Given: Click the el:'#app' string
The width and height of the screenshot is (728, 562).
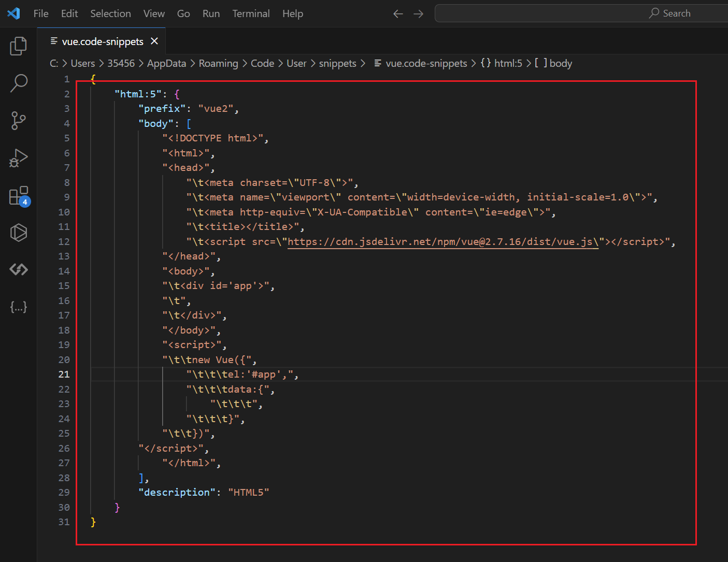Looking at the screenshot, I should 239,374.
